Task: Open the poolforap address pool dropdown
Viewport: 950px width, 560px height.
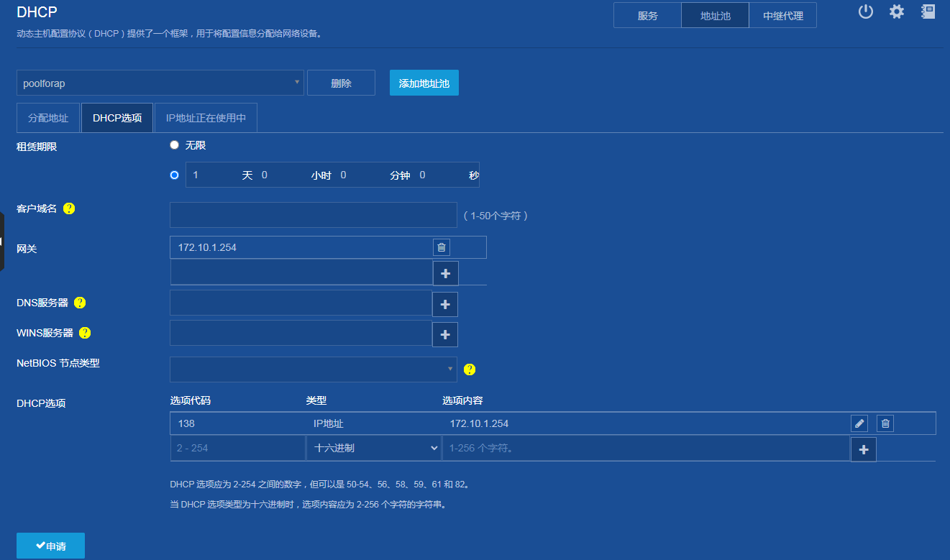Action: tap(160, 83)
